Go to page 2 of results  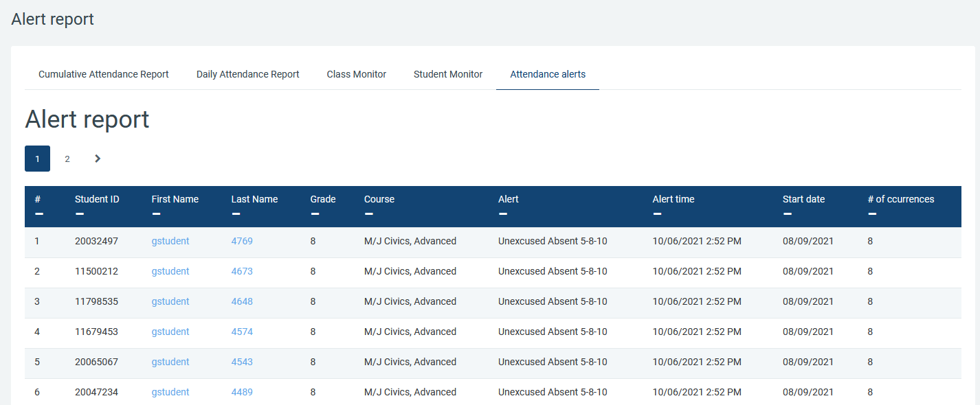67,159
